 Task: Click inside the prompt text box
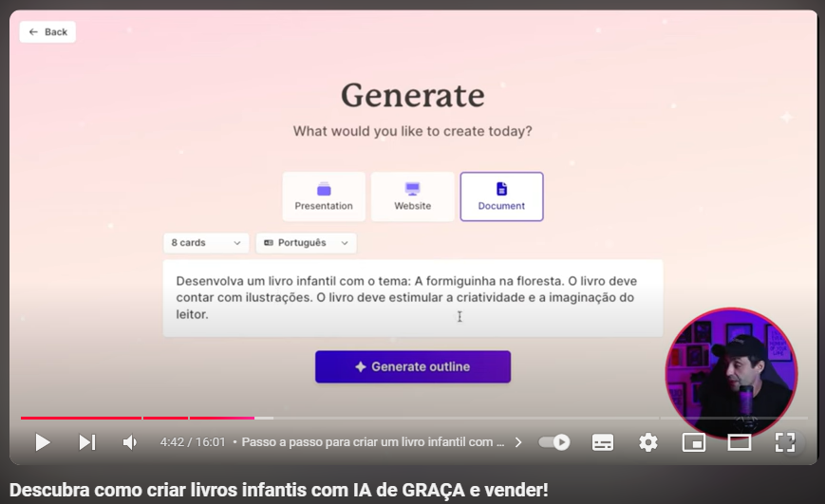pos(413,298)
